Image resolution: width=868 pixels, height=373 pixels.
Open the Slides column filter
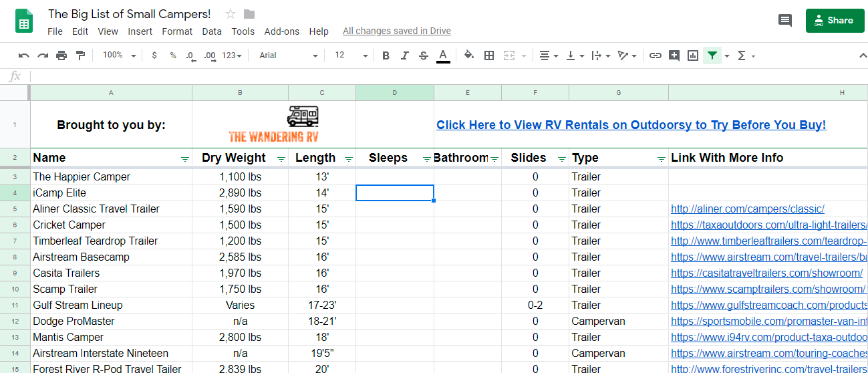click(x=562, y=159)
